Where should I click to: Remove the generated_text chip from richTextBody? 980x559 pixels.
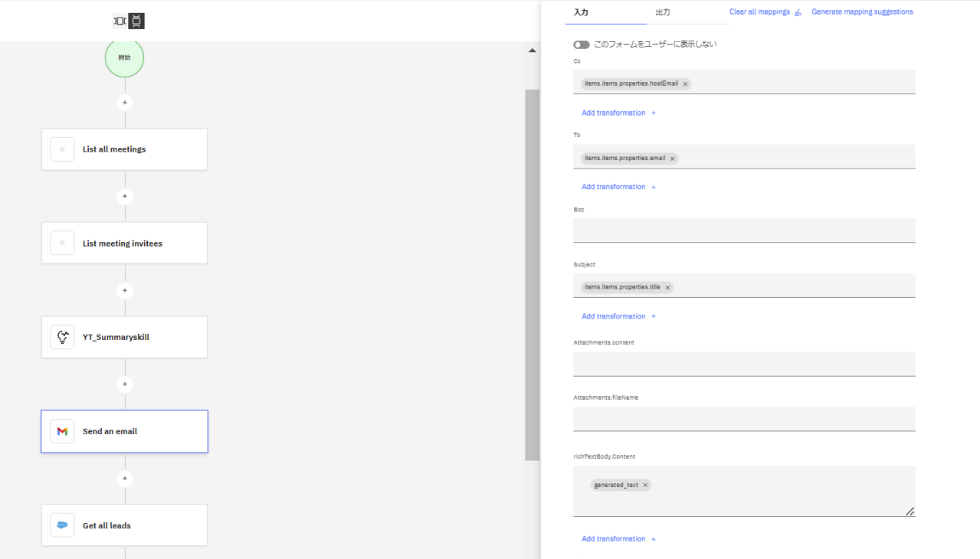tap(645, 485)
